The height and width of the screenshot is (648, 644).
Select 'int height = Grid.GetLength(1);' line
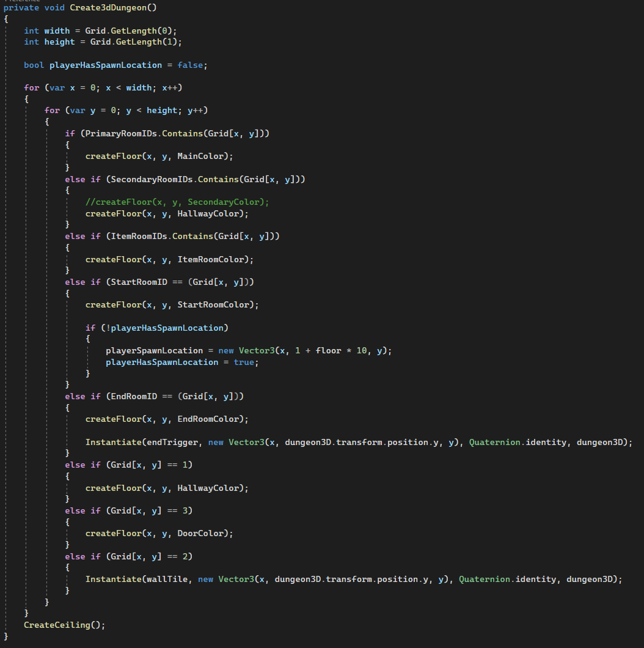(x=103, y=42)
